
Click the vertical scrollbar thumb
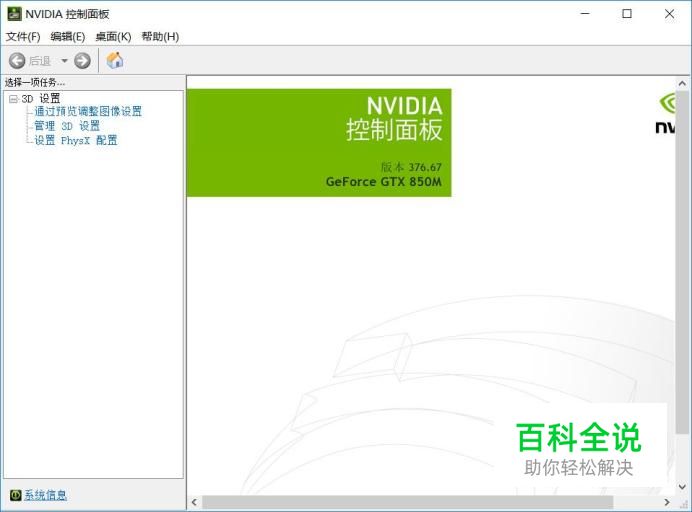(x=682, y=262)
